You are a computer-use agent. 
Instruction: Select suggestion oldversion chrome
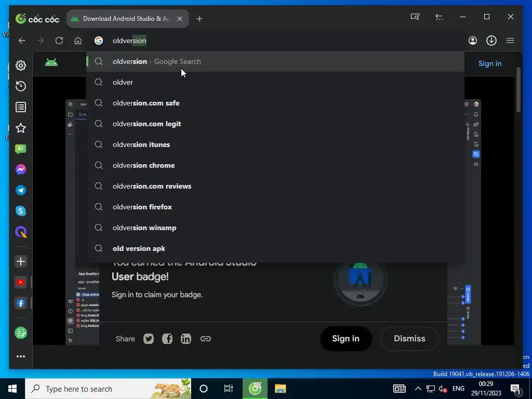275,165
